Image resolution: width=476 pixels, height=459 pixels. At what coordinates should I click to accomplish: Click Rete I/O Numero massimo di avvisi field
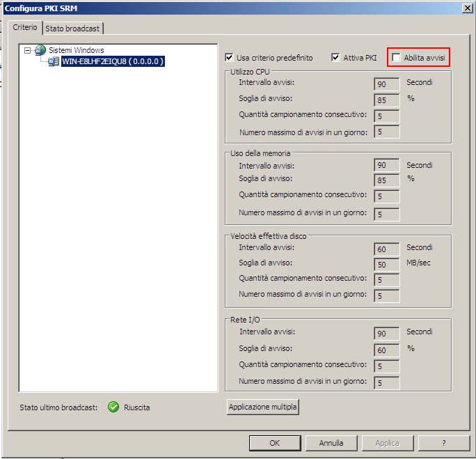[x=387, y=383]
